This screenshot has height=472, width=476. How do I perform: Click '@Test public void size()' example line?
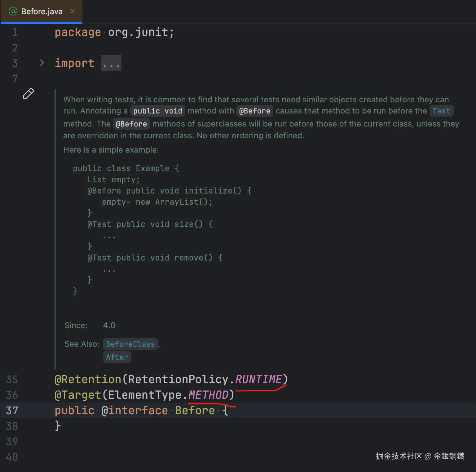pyautogui.click(x=150, y=224)
